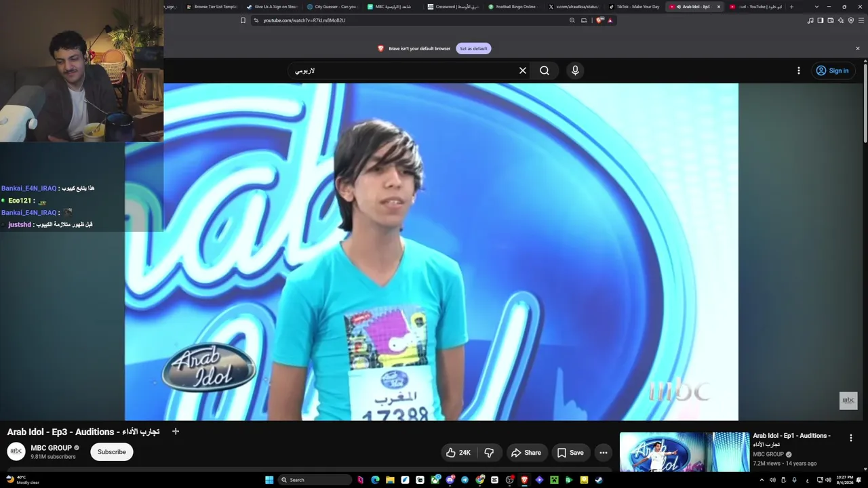Open Discord from taskbar
Image resolution: width=868 pixels, height=488 pixels.
450,480
